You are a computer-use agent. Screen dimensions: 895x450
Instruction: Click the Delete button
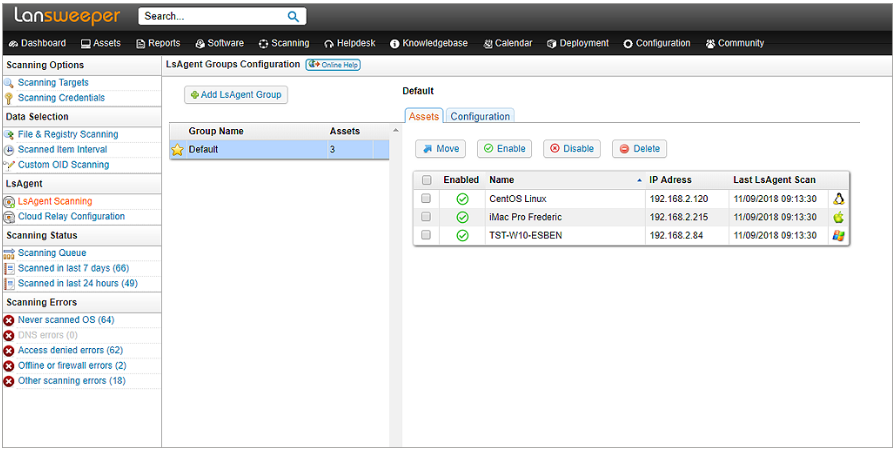click(639, 149)
